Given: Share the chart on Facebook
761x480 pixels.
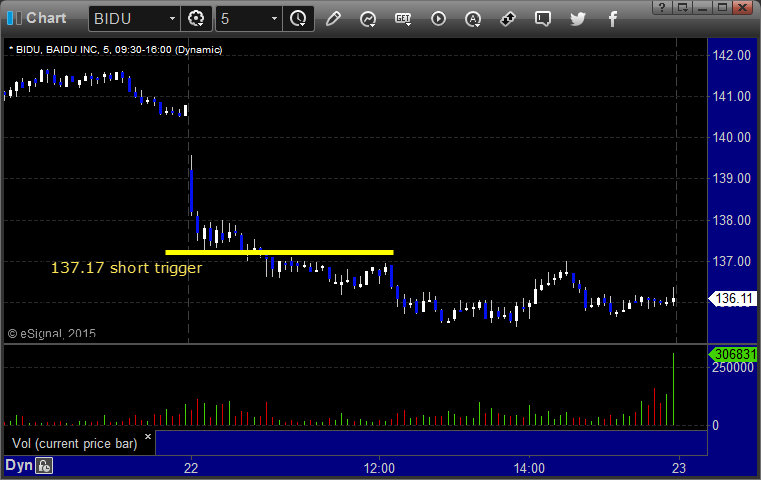Looking at the screenshot, I should pos(612,19).
